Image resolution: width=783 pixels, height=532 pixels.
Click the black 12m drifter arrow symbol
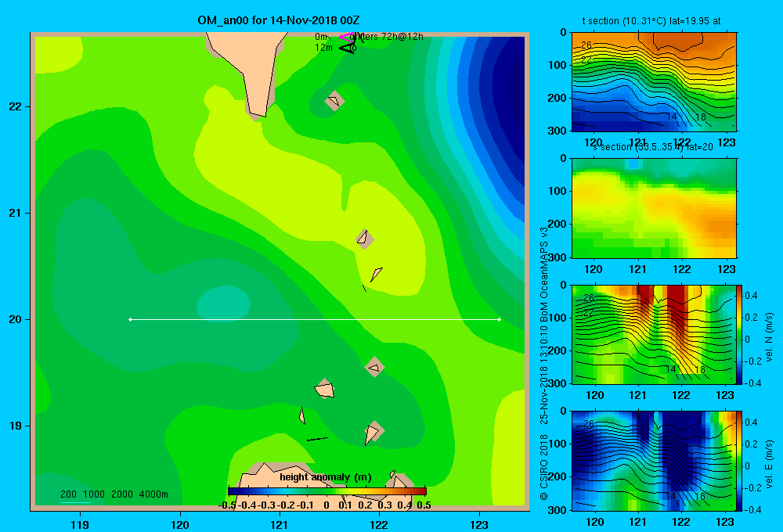(x=346, y=48)
